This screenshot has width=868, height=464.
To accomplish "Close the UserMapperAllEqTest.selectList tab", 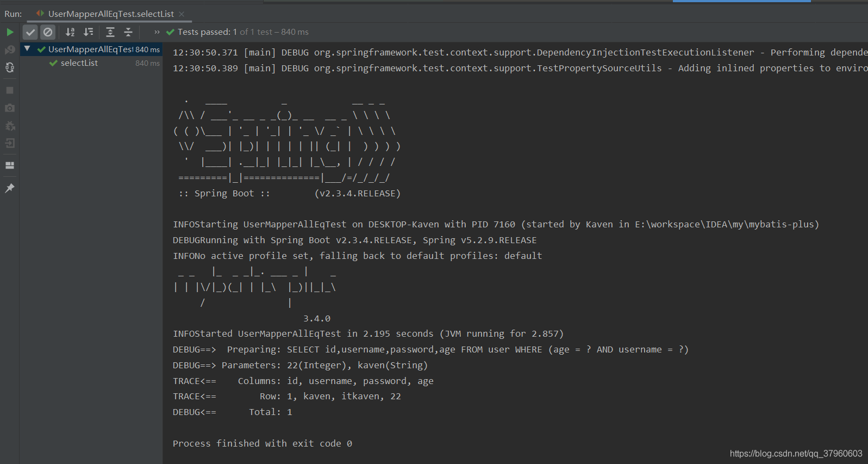I will [182, 14].
